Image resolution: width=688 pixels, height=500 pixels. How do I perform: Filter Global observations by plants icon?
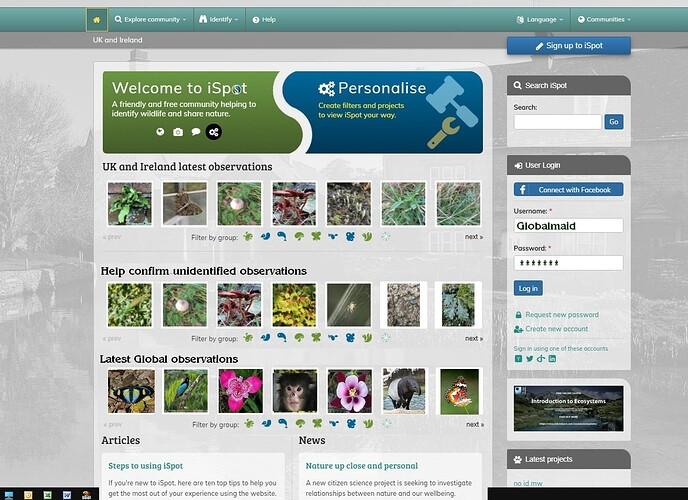click(368, 423)
